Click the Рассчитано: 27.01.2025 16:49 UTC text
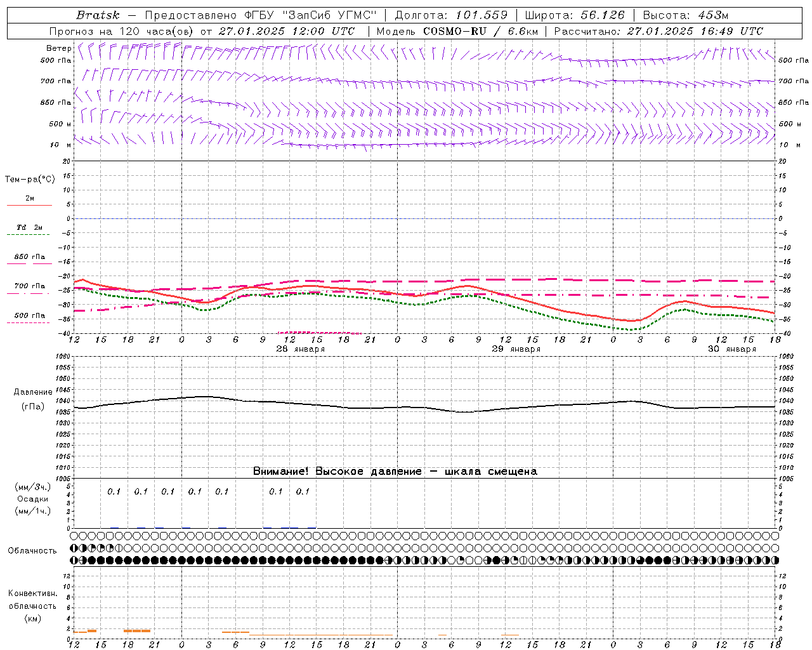 [658, 31]
